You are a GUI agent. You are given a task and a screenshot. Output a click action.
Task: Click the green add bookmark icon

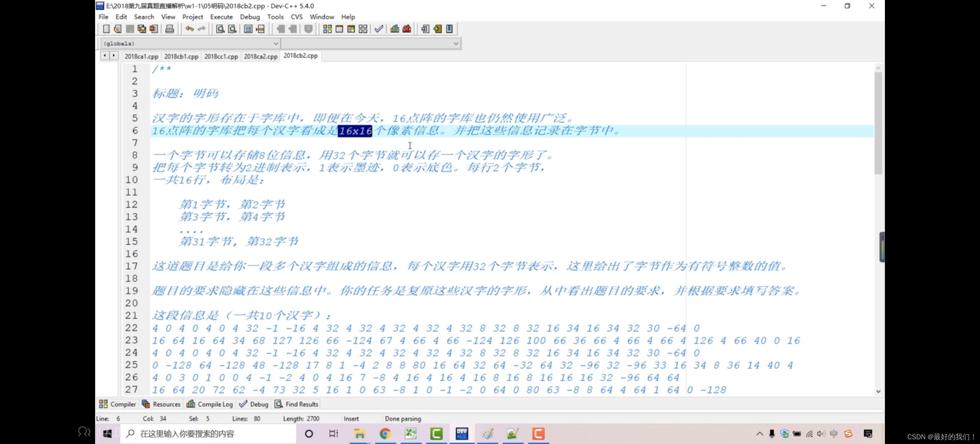[437, 29]
